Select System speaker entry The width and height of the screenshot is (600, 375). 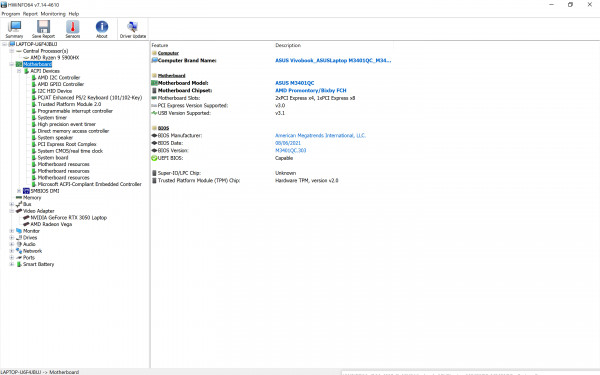click(55, 138)
